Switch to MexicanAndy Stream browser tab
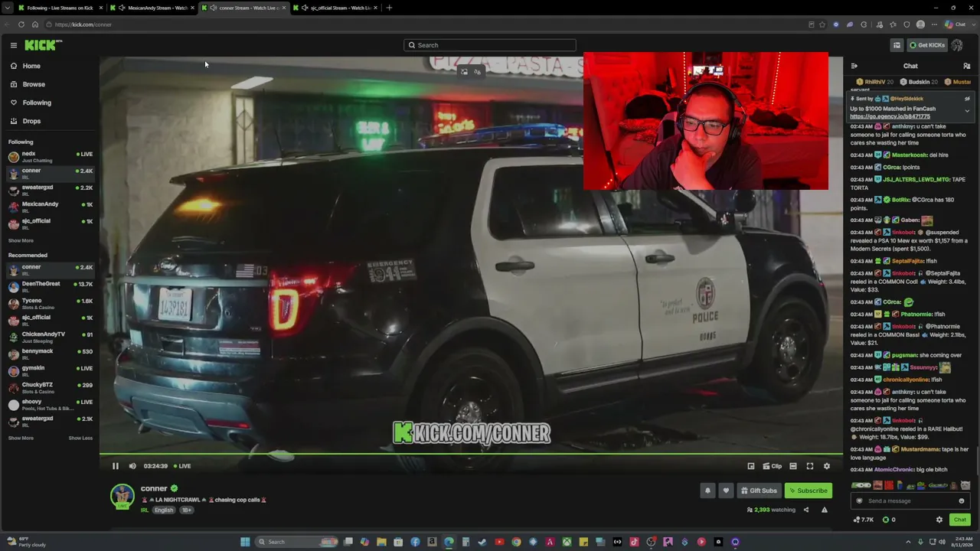The image size is (980, 551). click(x=153, y=8)
